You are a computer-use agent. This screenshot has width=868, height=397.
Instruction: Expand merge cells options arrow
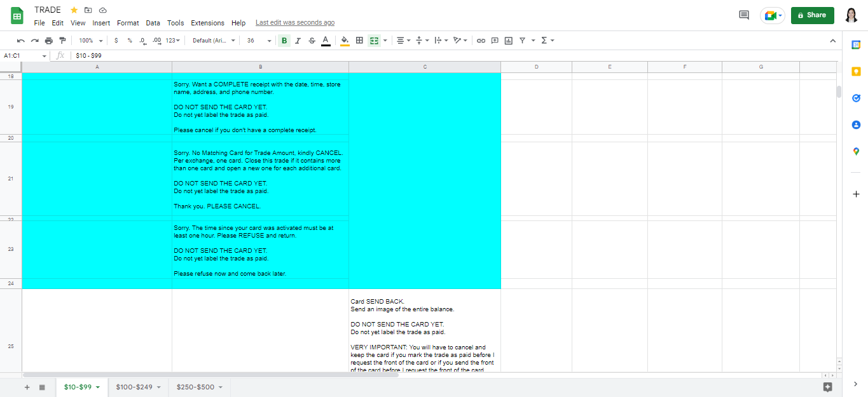(x=385, y=41)
